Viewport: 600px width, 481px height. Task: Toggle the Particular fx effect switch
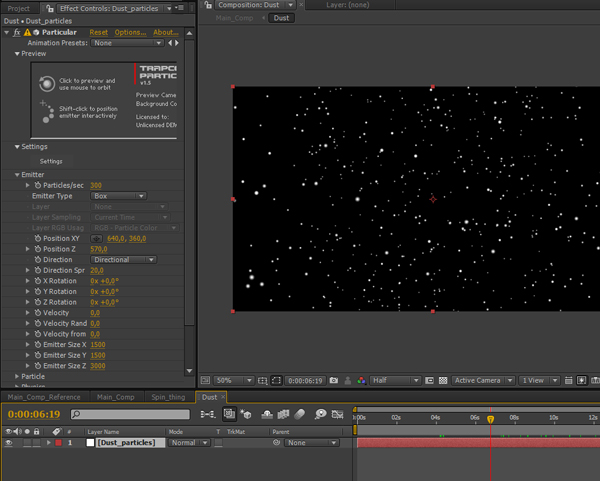click(x=16, y=33)
